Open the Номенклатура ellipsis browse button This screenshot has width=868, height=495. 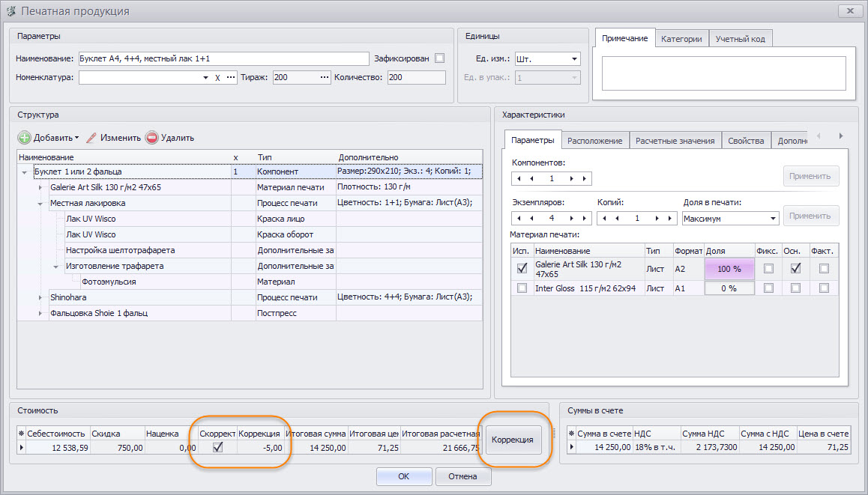coord(231,77)
